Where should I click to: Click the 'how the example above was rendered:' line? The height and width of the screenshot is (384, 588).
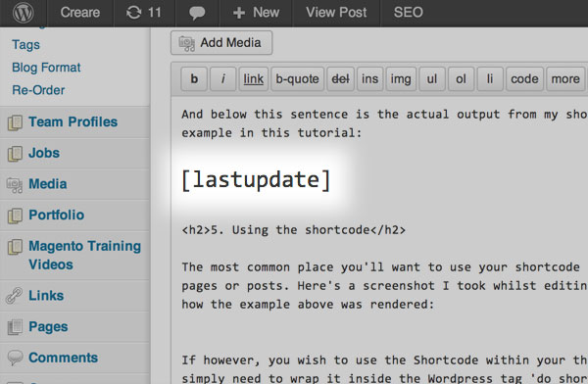point(308,304)
